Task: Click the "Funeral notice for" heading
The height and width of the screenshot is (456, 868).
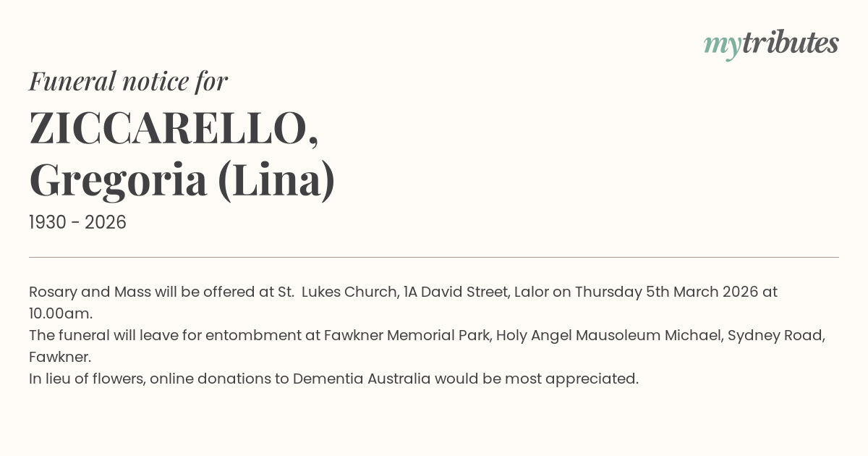Action: [128, 81]
